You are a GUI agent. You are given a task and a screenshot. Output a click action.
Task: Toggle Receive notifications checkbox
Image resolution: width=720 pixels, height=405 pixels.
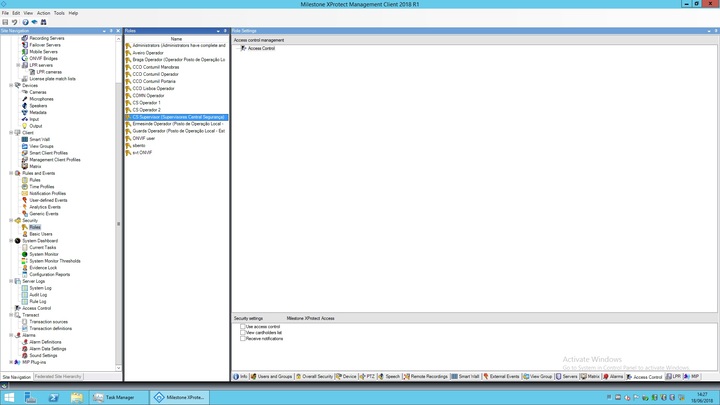tap(242, 339)
